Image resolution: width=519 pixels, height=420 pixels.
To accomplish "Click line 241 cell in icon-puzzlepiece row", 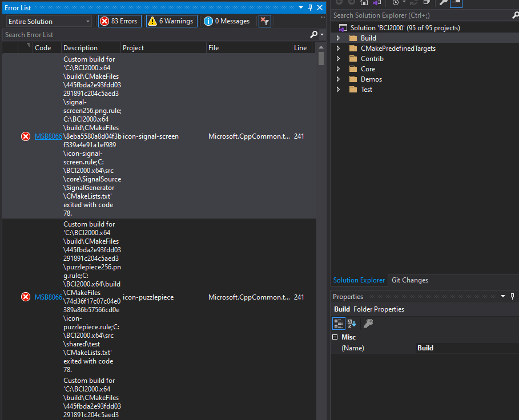I will coord(299,297).
